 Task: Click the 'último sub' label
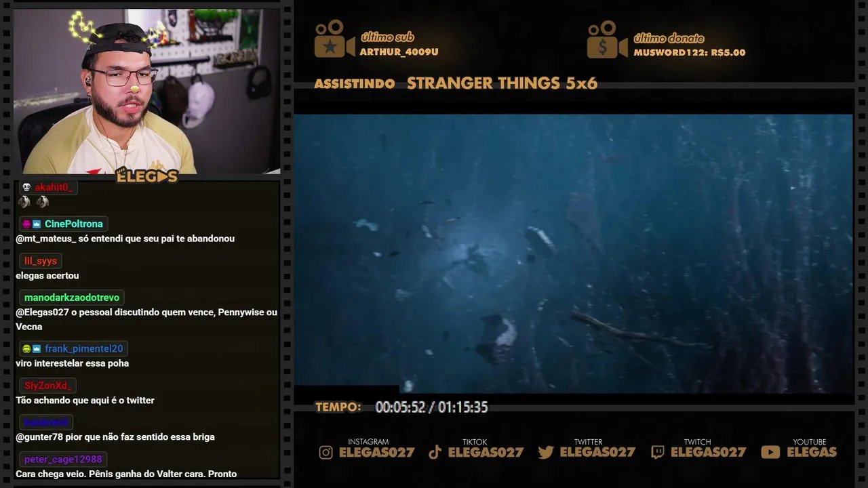pyautogui.click(x=387, y=37)
